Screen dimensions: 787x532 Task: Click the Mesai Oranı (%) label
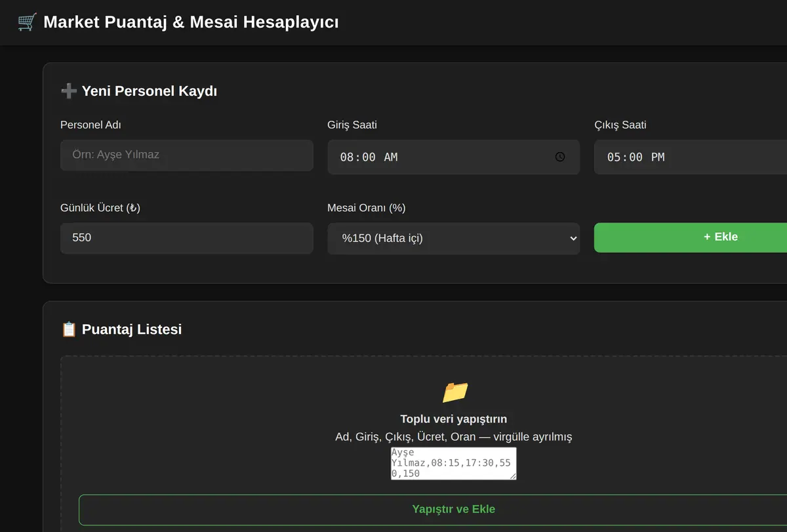[x=367, y=208]
